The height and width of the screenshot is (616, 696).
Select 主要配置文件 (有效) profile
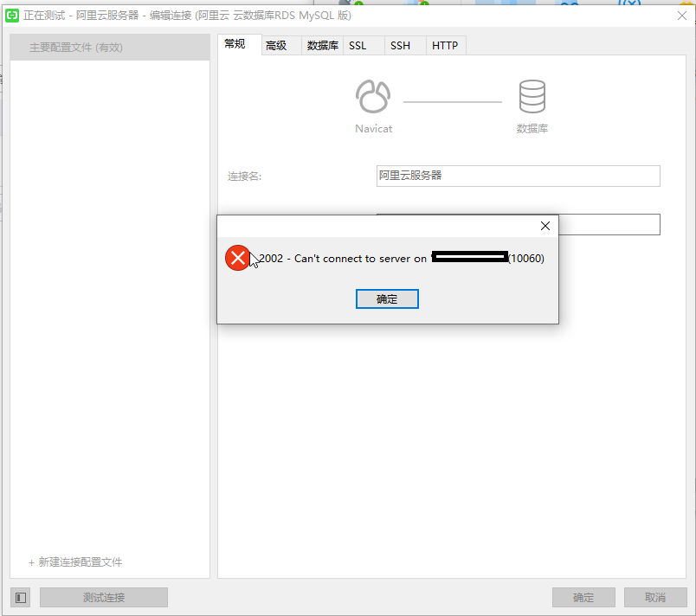click(110, 47)
